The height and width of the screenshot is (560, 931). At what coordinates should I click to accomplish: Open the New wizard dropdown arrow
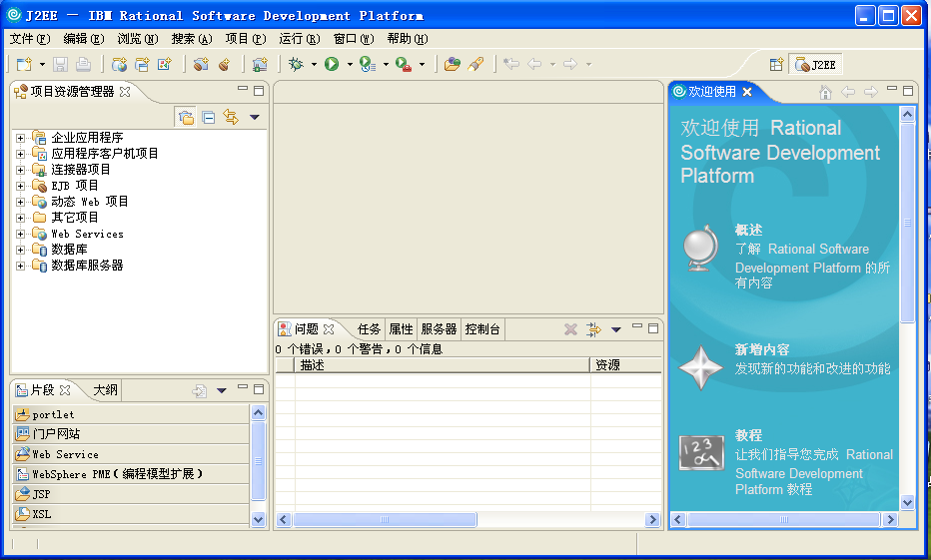point(42,64)
